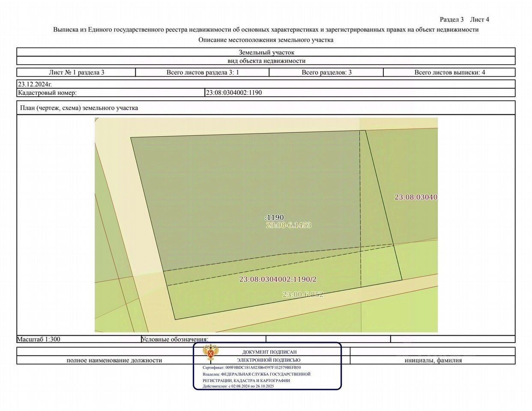
Task: Click 'ДОКУМЕНТ ПОДПИСАН' stamp heading
Action: click(x=269, y=352)
